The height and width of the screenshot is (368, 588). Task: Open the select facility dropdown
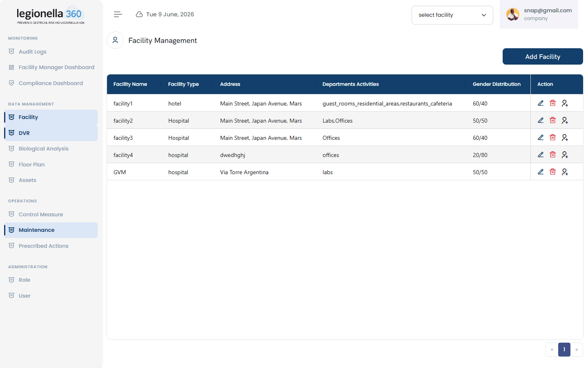(452, 15)
